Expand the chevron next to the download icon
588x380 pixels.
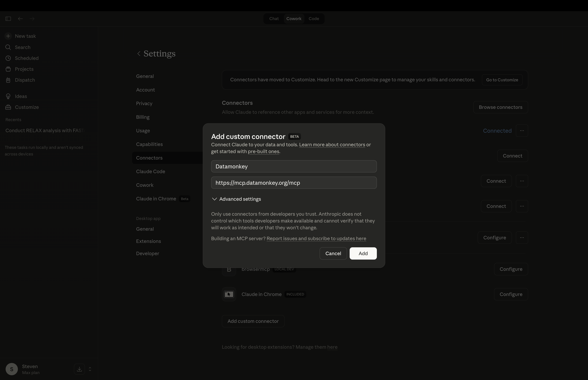tap(90, 369)
